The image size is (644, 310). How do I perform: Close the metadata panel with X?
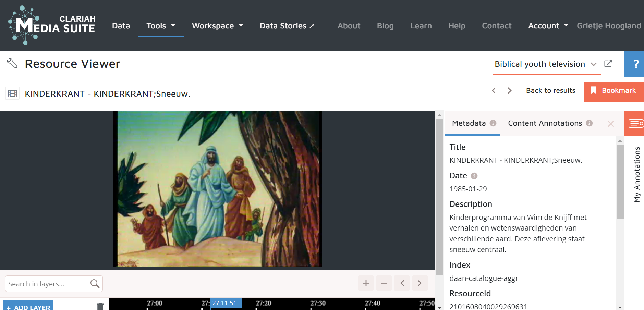610,124
